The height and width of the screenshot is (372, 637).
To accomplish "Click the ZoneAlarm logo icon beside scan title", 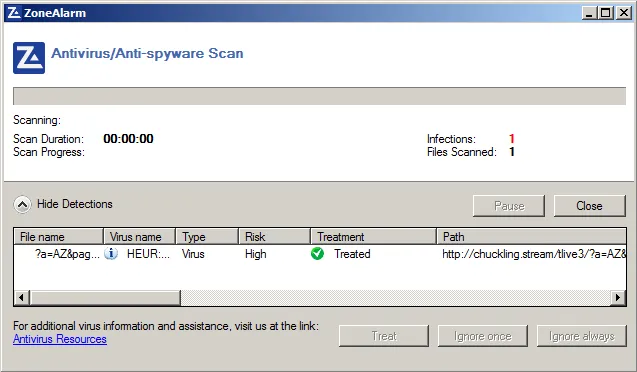I will (29, 58).
